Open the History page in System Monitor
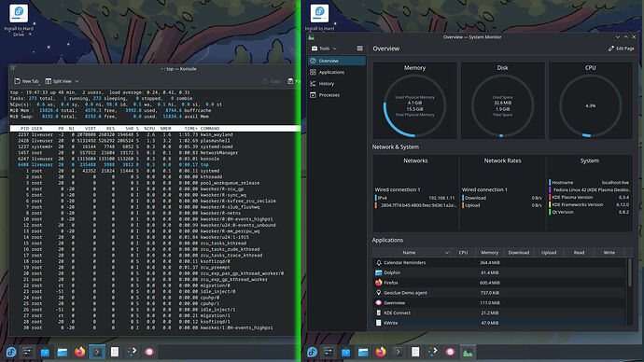This screenshot has height=362, width=644. coord(337,84)
